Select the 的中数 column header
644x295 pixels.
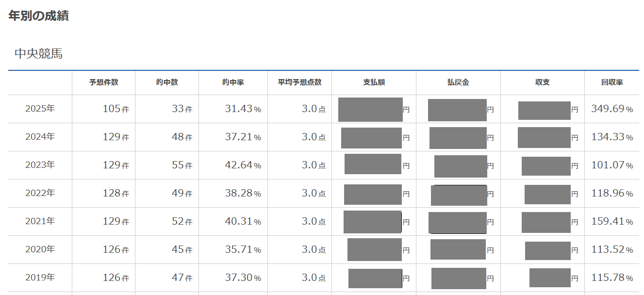pos(167,82)
